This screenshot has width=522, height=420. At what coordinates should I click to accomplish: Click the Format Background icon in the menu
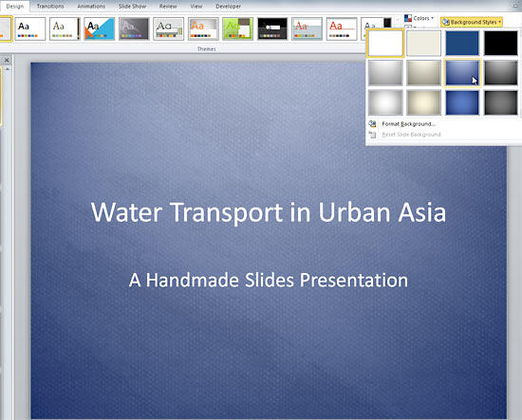[x=372, y=124]
